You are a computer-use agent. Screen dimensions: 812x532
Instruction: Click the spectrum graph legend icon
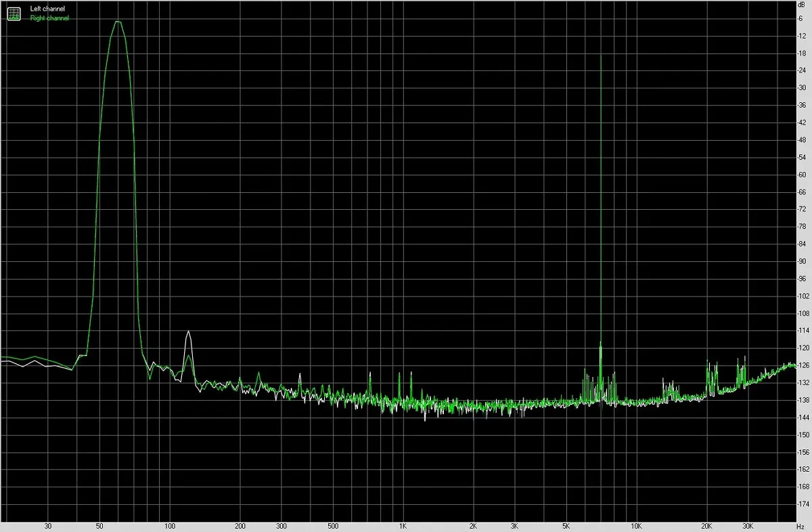(14, 13)
